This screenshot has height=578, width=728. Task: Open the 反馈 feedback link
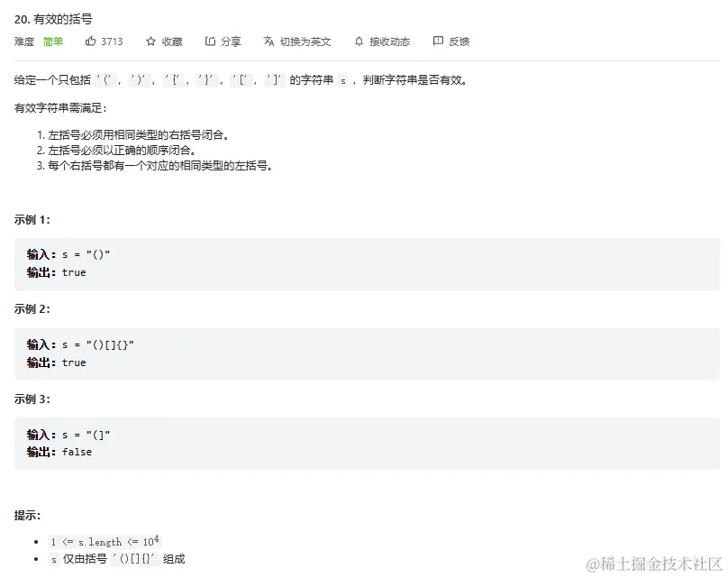click(459, 41)
